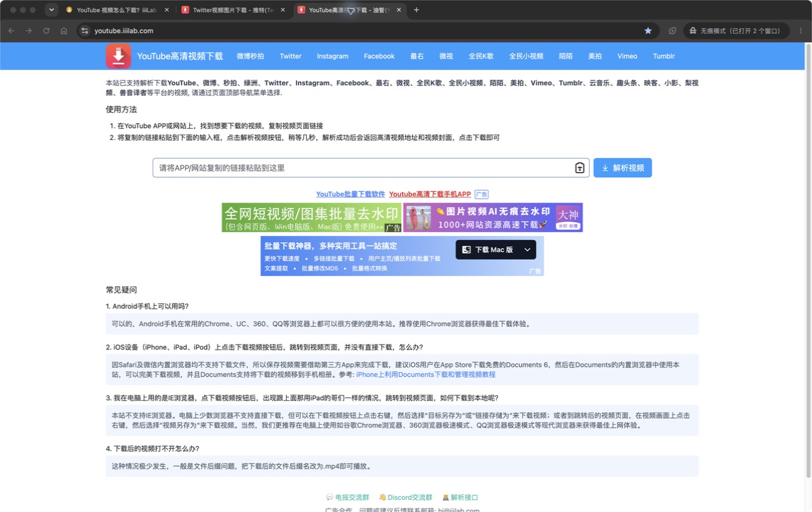Open new tab with plus icon
The height and width of the screenshot is (512, 812).
pyautogui.click(x=417, y=10)
